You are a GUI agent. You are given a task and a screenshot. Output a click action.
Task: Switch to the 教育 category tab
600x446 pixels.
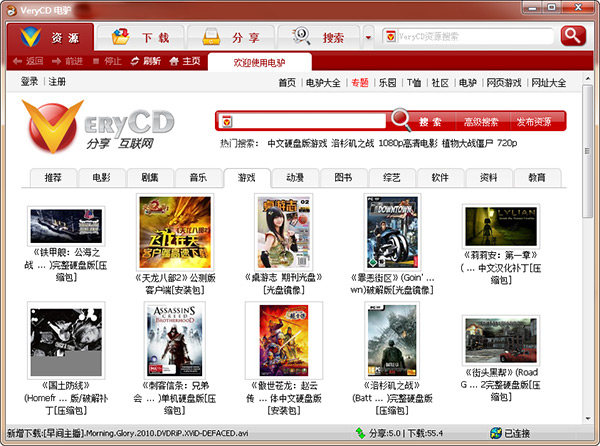pyautogui.click(x=537, y=178)
